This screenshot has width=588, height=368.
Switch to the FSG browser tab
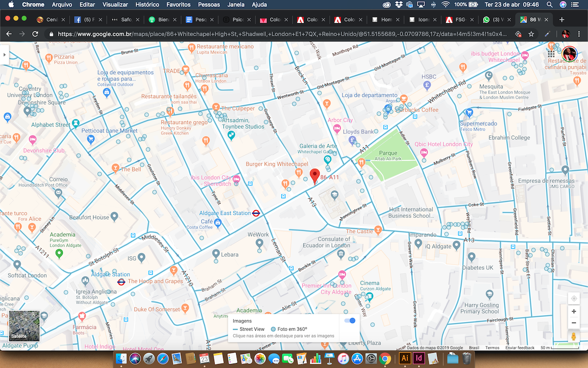point(459,20)
